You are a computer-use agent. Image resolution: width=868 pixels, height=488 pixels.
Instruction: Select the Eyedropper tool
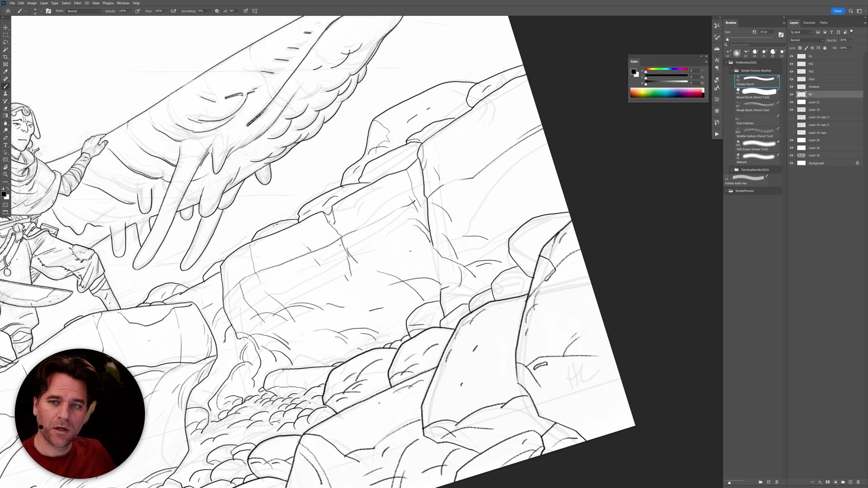click(5, 71)
